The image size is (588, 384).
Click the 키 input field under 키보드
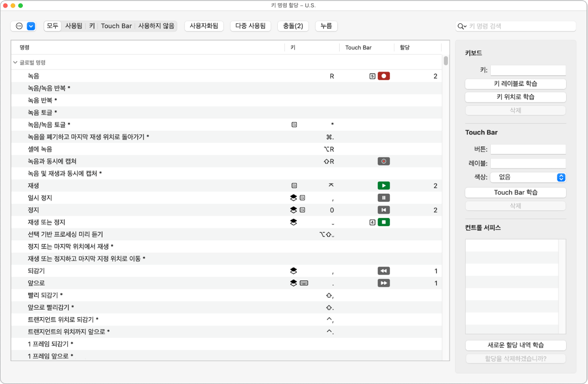tap(528, 70)
